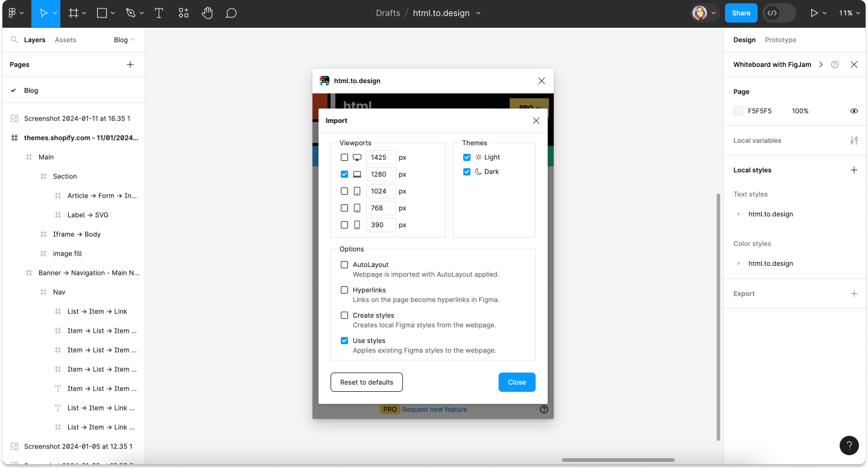The height and width of the screenshot is (469, 868).
Task: Toggle Dev Mode switch
Action: pos(779,13)
